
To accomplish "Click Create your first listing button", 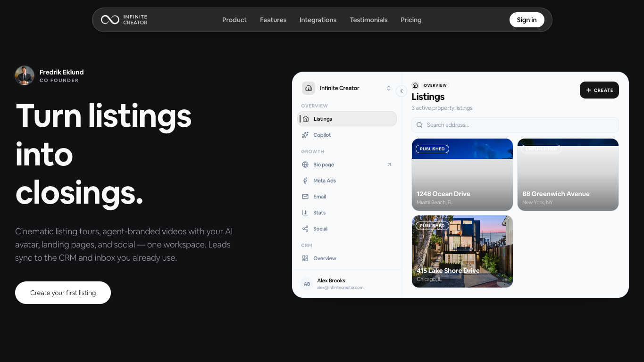I will click(x=63, y=293).
